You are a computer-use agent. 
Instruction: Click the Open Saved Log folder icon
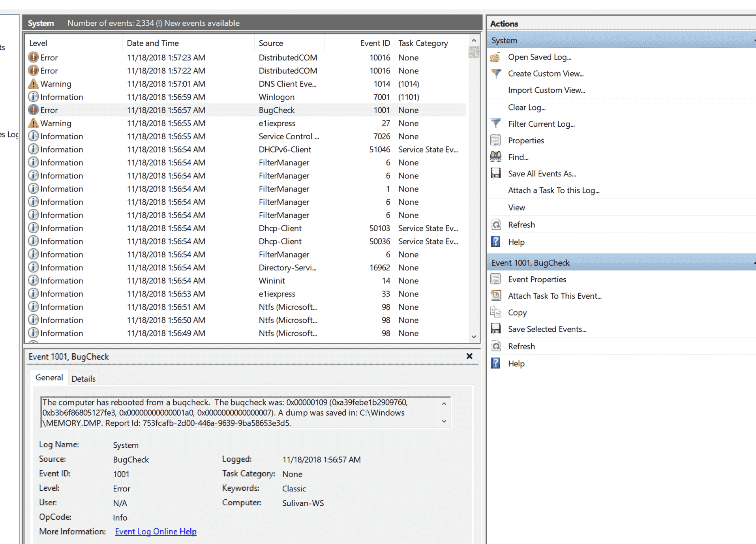pos(495,57)
